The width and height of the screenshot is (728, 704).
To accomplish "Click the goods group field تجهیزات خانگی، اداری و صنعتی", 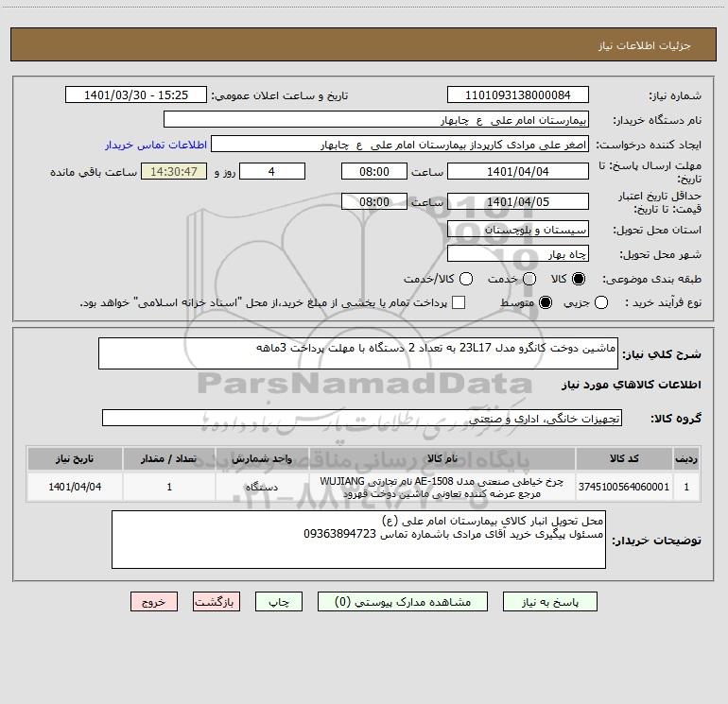I will point(362,418).
